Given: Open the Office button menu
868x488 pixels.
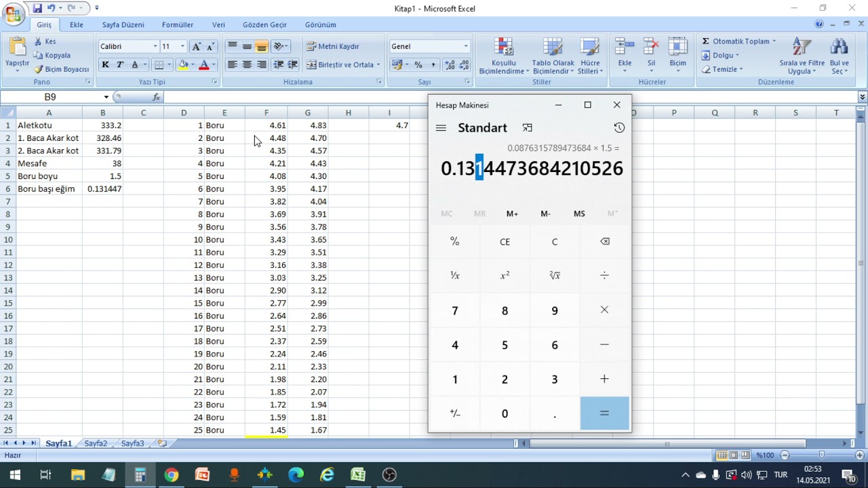Looking at the screenshot, I should coord(13,13).
